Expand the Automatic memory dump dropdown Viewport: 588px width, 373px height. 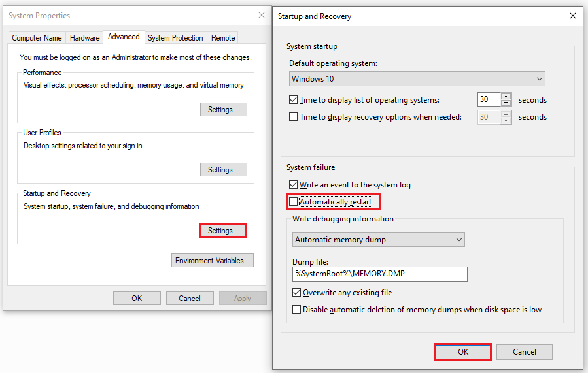pos(379,240)
